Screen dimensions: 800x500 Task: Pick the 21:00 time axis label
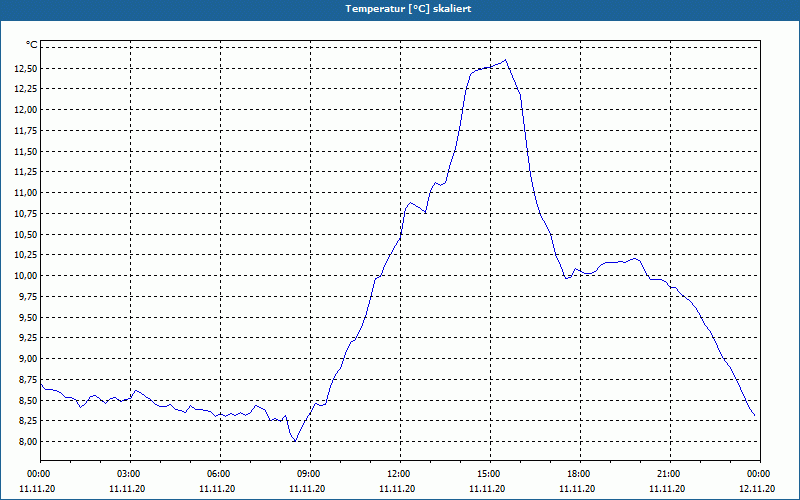pyautogui.click(x=668, y=474)
